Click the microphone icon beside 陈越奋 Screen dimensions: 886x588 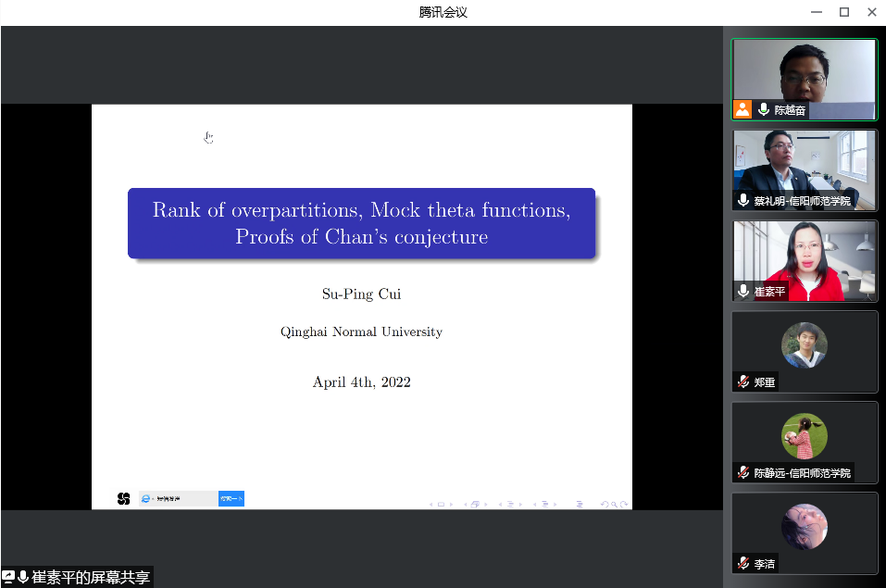(x=764, y=109)
